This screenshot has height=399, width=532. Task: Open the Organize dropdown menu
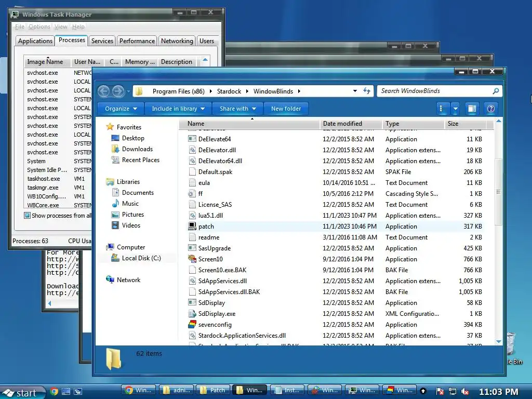[x=121, y=109]
